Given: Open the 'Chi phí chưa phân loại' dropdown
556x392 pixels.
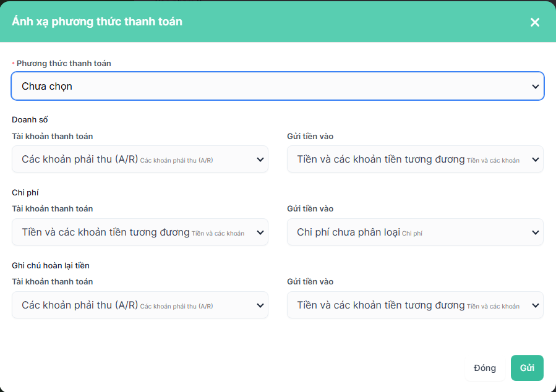Looking at the screenshot, I should pyautogui.click(x=408, y=232).
